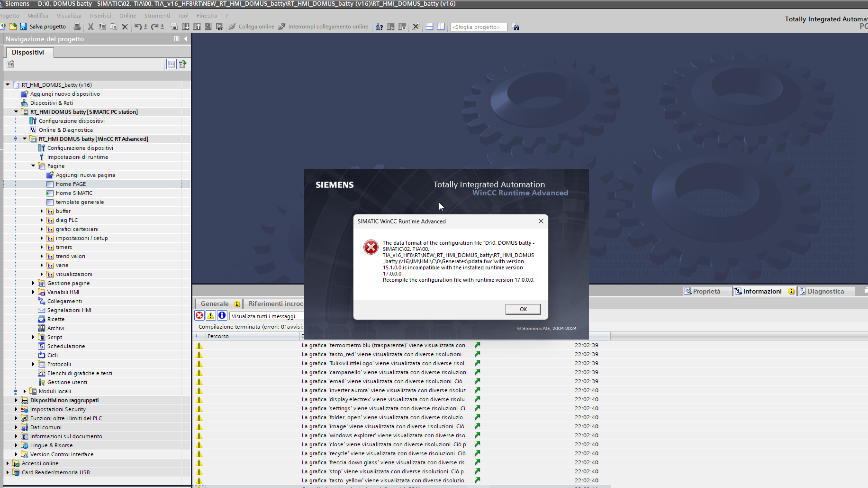
Task: Click the redo arrow icon
Action: (154, 27)
